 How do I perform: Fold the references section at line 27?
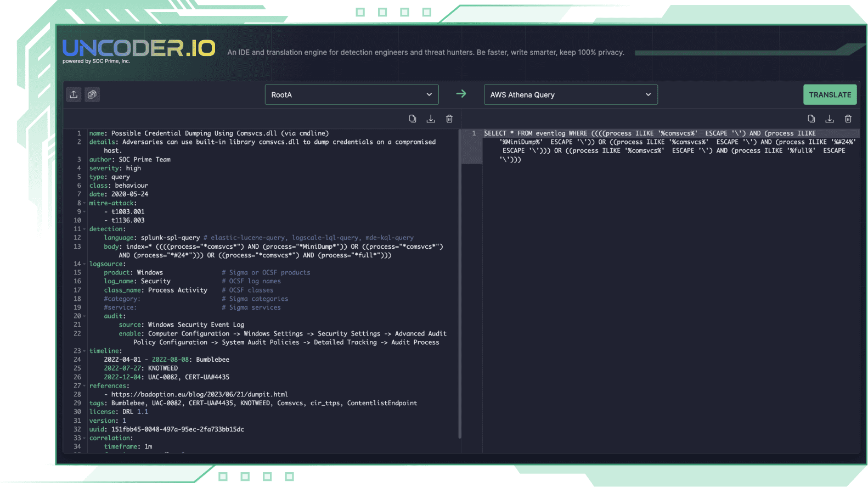[84, 386]
